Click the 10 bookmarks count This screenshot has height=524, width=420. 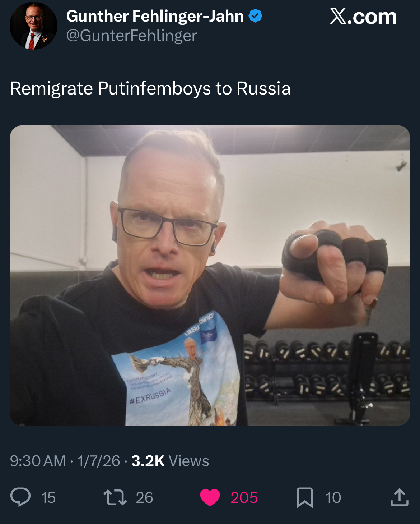(x=333, y=498)
